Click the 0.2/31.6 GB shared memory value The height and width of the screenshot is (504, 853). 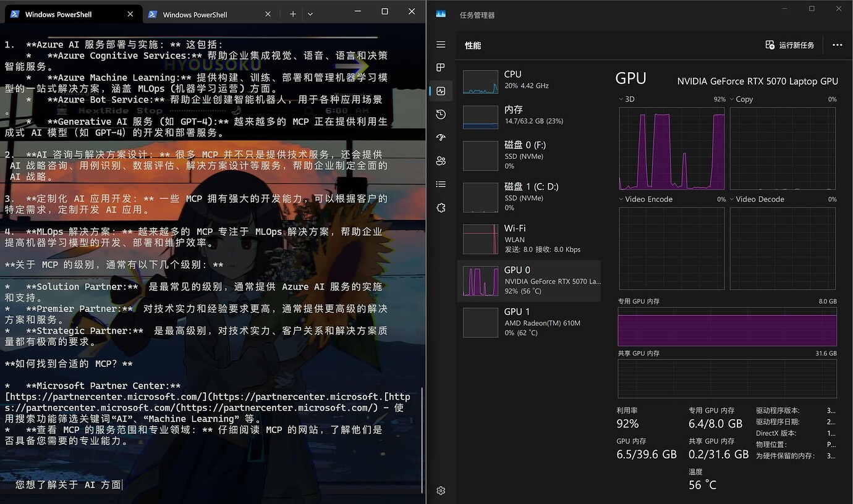719,454
